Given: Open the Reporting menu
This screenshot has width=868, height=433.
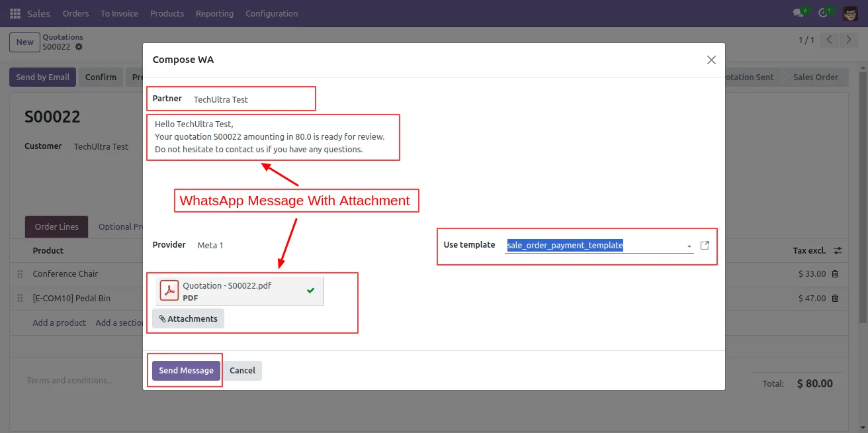Looking at the screenshot, I should [x=214, y=13].
